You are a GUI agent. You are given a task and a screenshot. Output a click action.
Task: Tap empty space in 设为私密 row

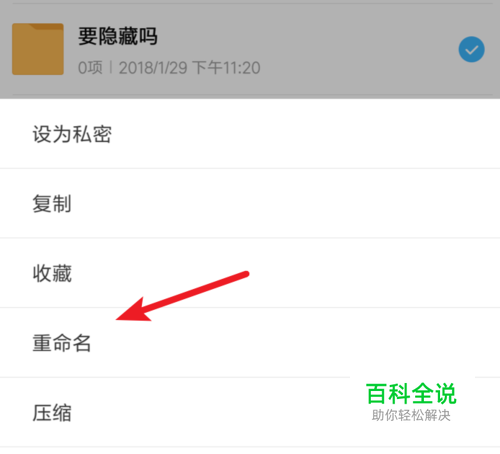coord(300,134)
